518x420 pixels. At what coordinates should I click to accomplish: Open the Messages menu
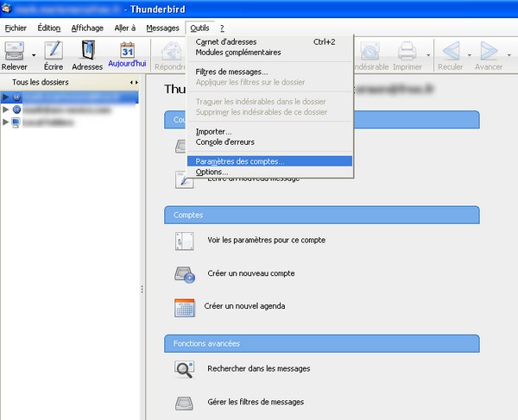(x=162, y=28)
